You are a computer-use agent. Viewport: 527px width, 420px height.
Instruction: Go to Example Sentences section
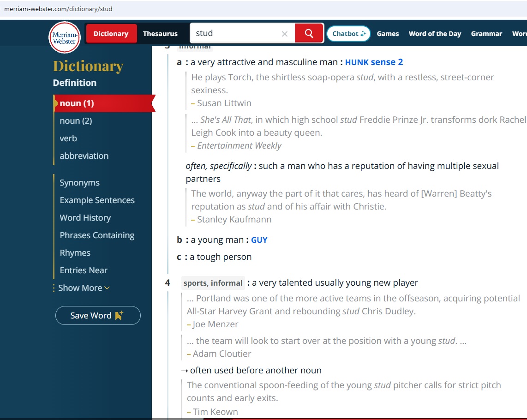coord(97,200)
